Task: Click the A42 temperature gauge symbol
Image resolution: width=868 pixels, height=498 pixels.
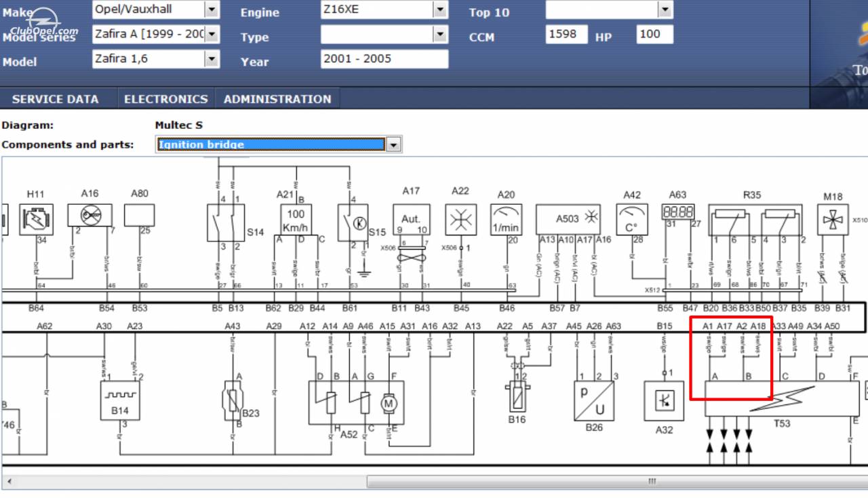Action: click(x=632, y=219)
